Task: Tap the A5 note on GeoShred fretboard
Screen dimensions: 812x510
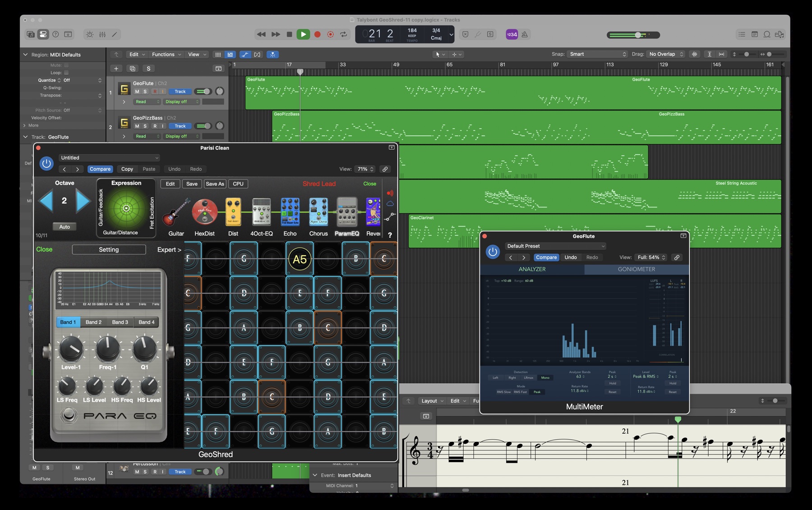Action: 300,259
